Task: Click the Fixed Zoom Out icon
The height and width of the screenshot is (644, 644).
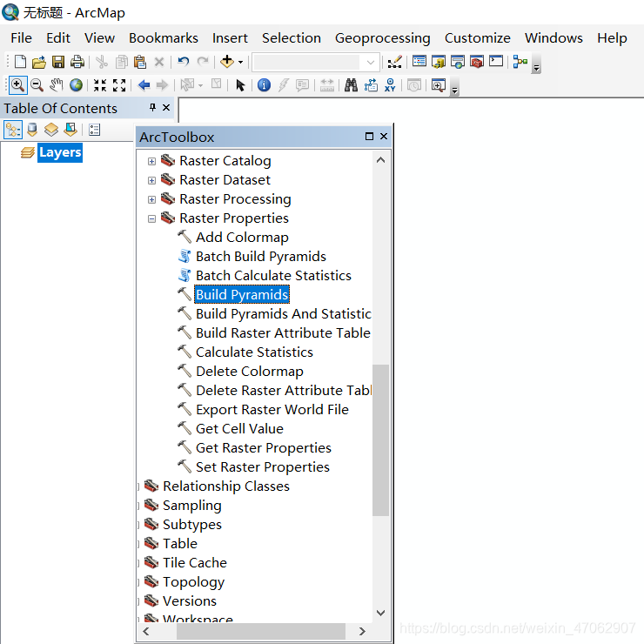Action: coord(119,85)
